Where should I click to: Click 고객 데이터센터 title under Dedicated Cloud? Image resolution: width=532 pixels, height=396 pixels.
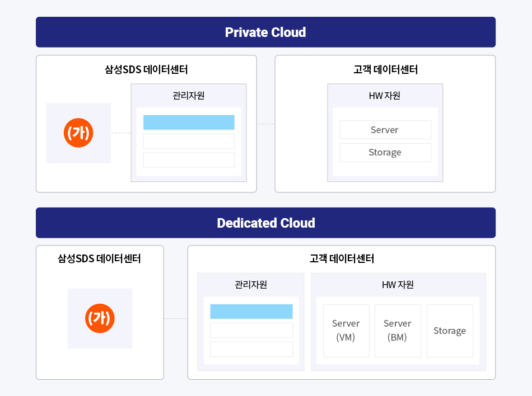(x=342, y=259)
